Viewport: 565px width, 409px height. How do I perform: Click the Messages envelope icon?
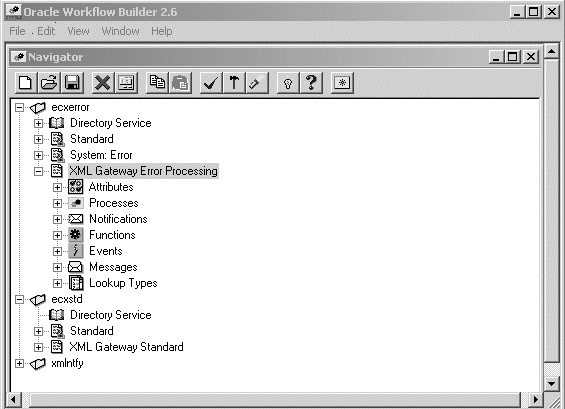(76, 267)
